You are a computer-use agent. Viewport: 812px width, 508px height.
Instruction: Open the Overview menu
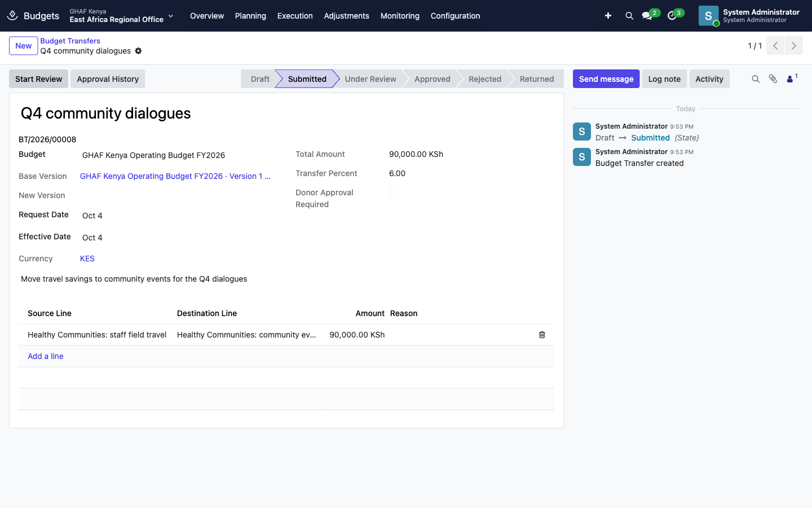coord(207,16)
